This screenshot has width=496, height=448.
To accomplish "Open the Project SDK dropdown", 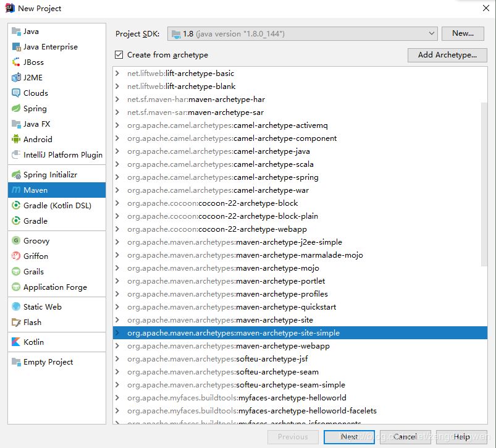I will point(303,33).
